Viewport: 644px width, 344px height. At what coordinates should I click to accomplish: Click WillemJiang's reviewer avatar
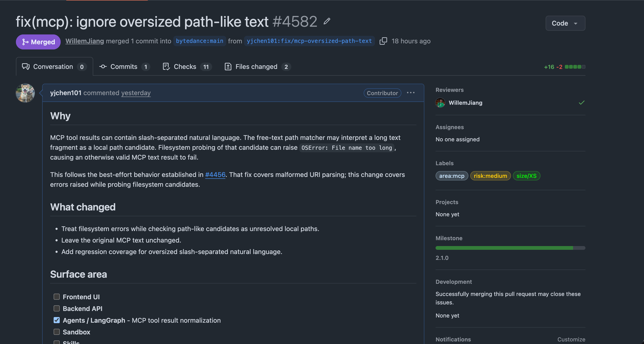(440, 103)
